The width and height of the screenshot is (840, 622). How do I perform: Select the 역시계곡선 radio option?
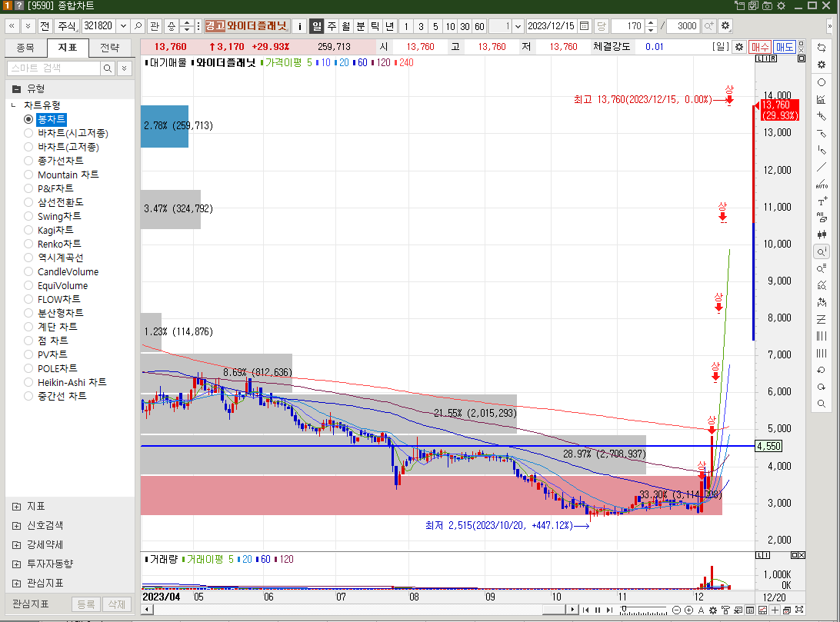(x=28, y=258)
